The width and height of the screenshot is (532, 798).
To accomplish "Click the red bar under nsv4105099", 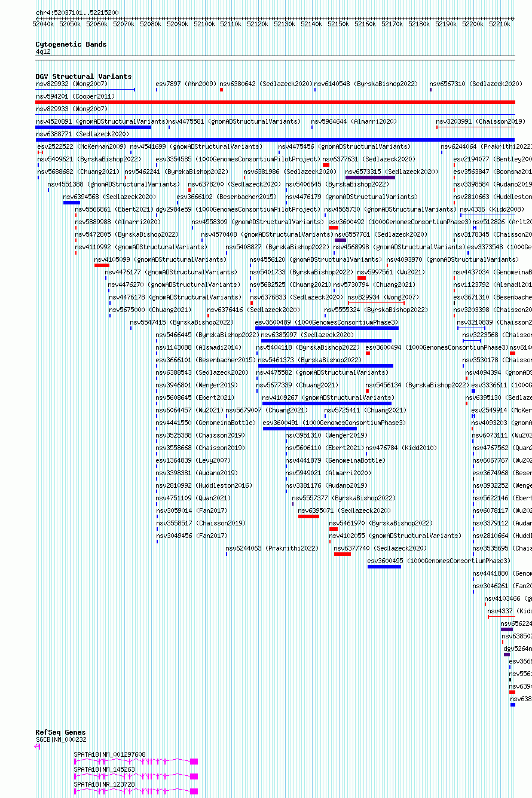I will coord(102,265).
